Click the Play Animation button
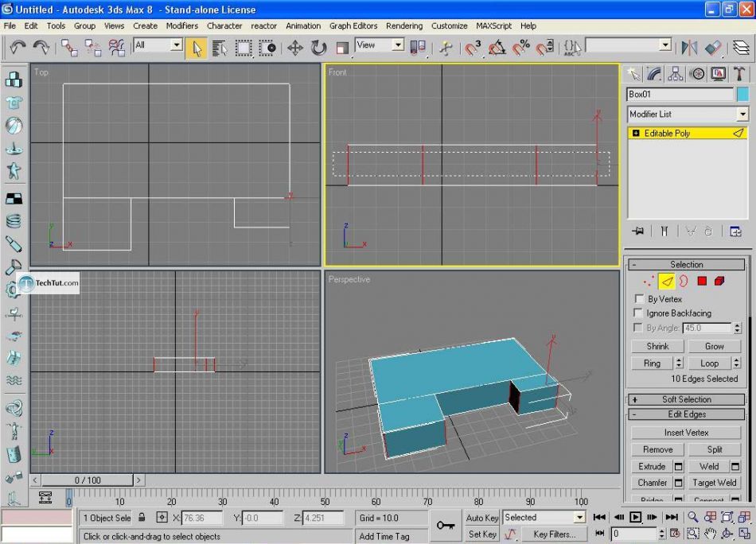The height and width of the screenshot is (544, 756). click(x=635, y=518)
